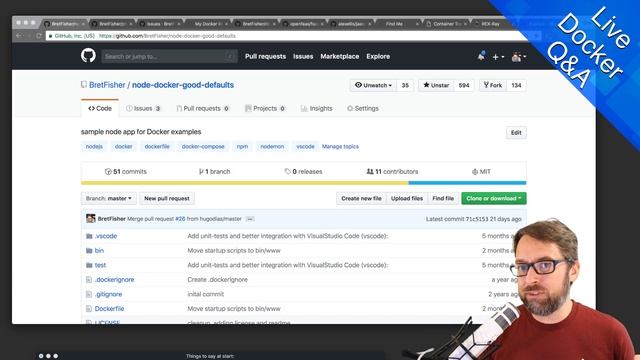Viewport: 640px width, 360px height.
Task: Click the Upload files button
Action: (x=407, y=198)
